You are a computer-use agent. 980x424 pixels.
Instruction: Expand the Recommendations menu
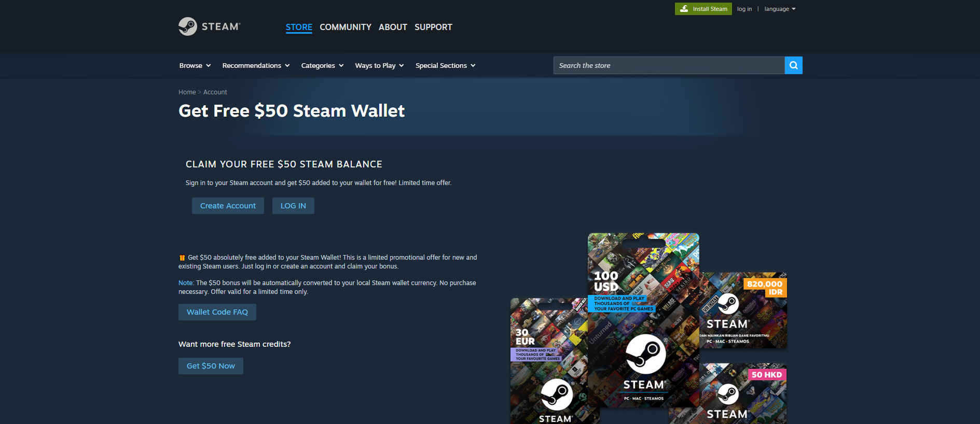tap(256, 65)
